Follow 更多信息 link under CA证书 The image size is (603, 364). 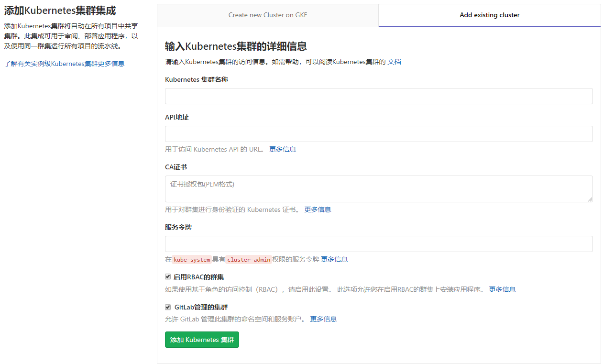click(x=318, y=210)
